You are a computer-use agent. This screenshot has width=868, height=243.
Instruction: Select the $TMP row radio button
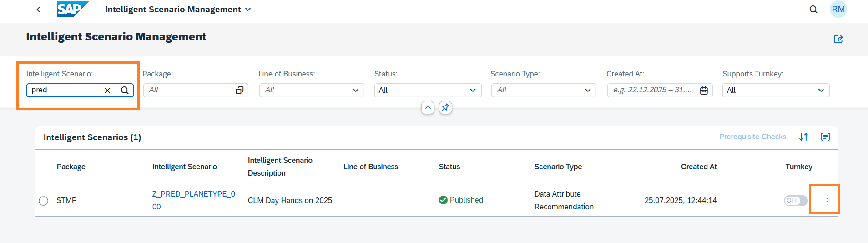click(44, 201)
